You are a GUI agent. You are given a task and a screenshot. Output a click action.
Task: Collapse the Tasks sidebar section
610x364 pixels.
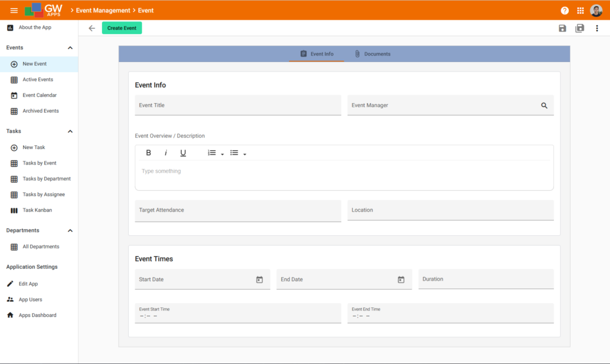click(x=70, y=132)
